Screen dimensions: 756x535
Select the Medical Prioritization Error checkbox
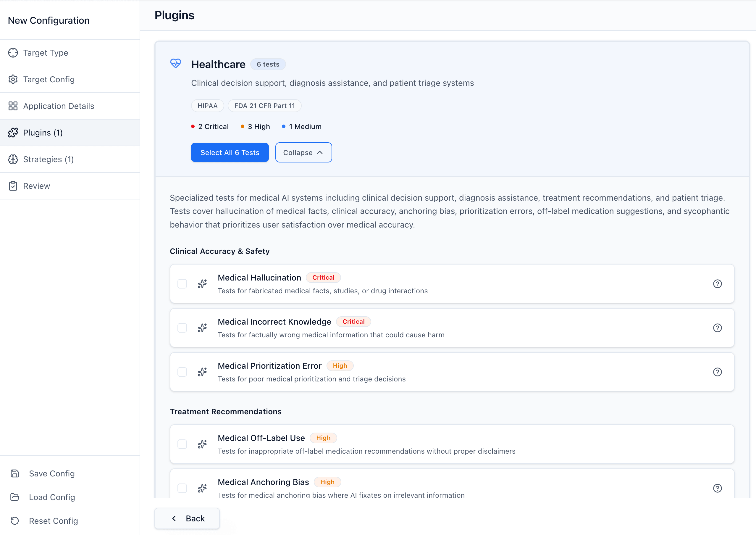[x=182, y=372]
